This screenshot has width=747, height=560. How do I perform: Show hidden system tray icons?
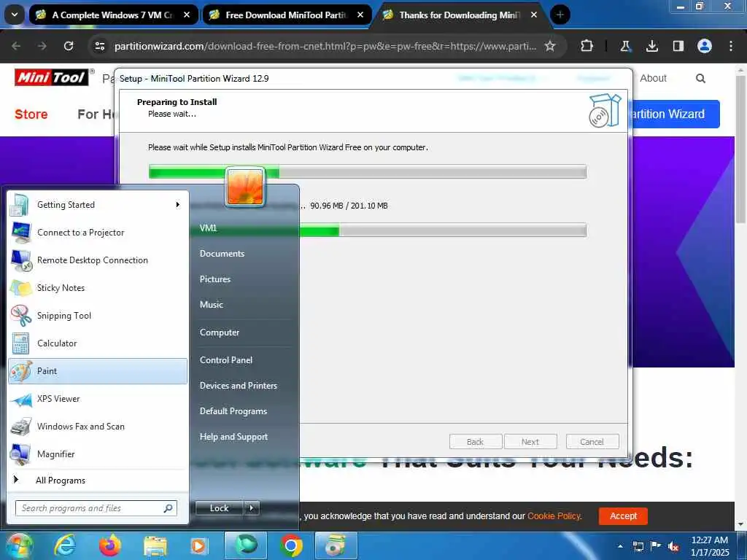point(620,546)
